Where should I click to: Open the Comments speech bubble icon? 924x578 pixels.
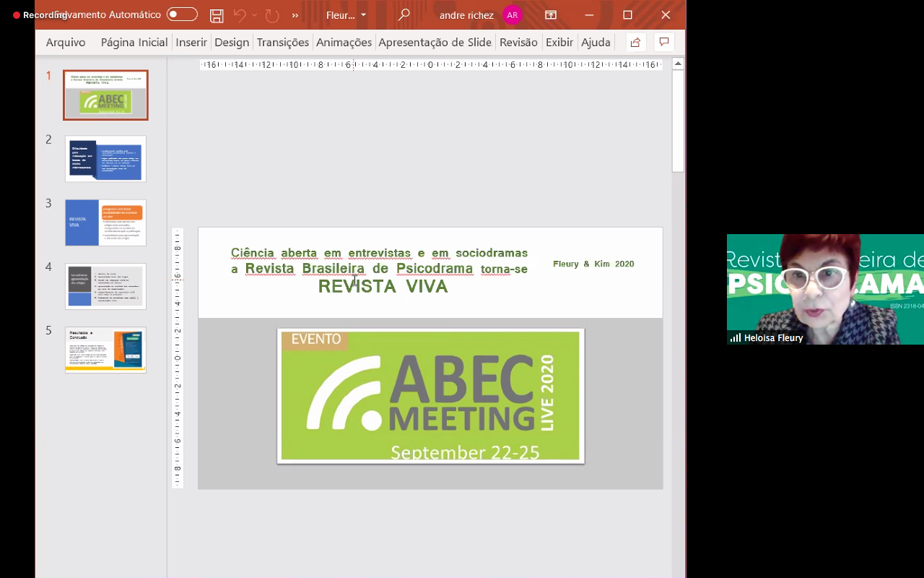pos(664,43)
